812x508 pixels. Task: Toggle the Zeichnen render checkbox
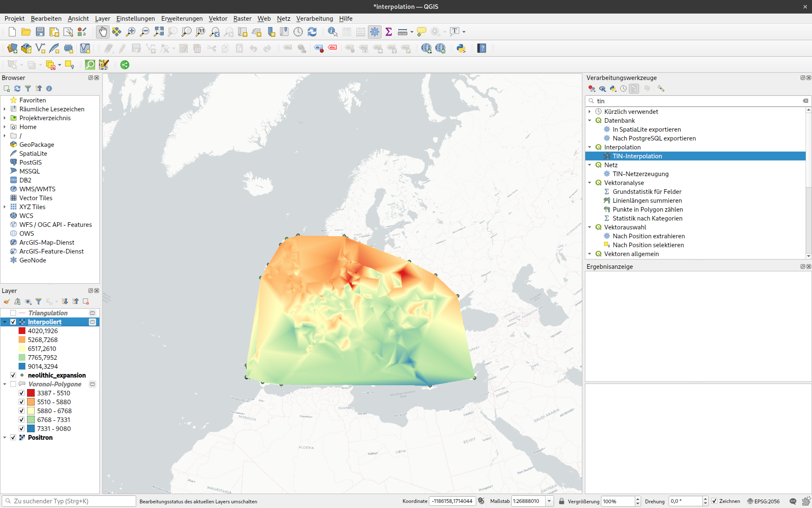click(x=714, y=501)
